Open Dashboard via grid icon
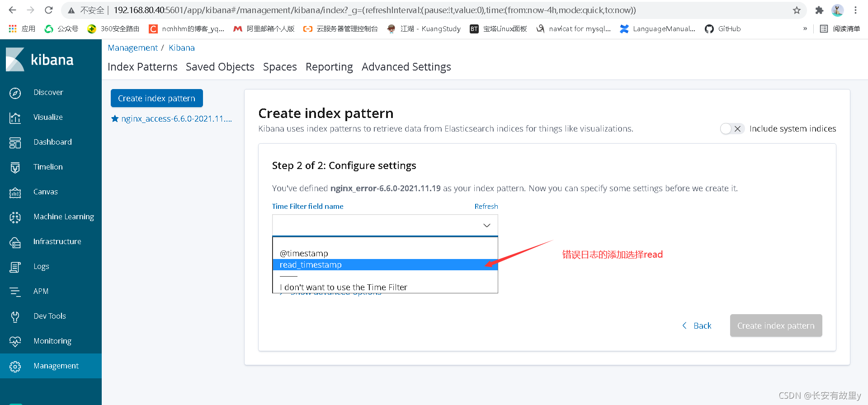The width and height of the screenshot is (868, 405). click(x=15, y=142)
